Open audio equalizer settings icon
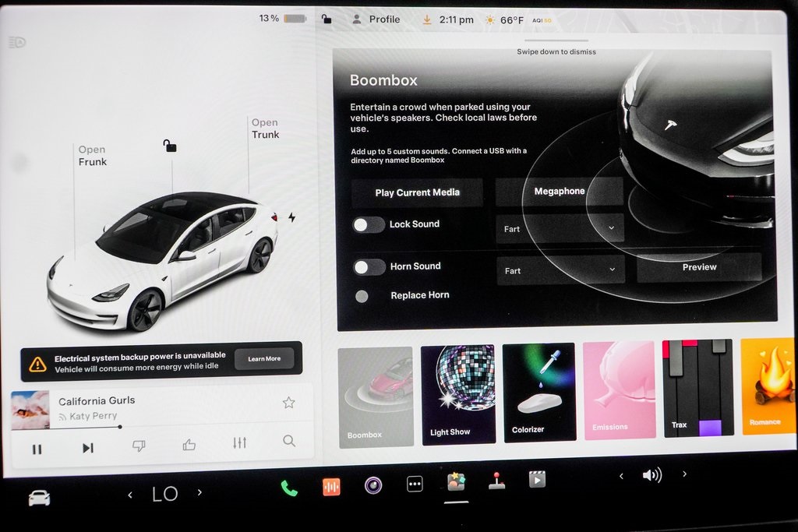 (x=239, y=442)
